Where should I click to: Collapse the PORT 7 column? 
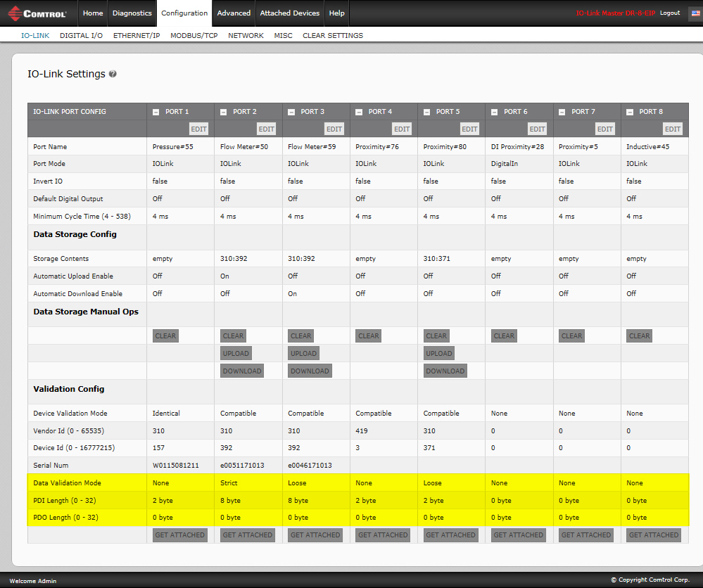click(562, 112)
